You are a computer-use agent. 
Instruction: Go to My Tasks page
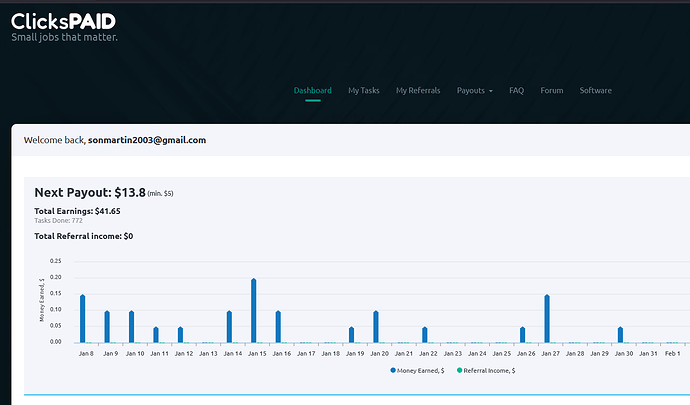[x=363, y=91]
